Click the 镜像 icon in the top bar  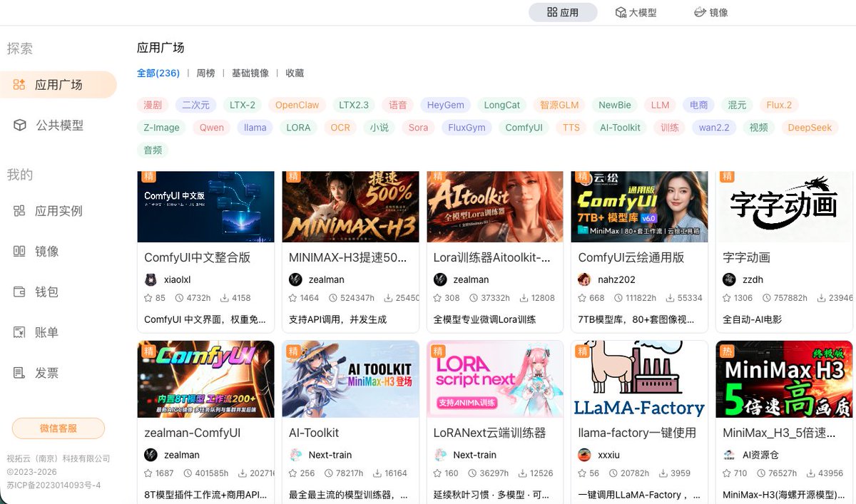tap(700, 12)
